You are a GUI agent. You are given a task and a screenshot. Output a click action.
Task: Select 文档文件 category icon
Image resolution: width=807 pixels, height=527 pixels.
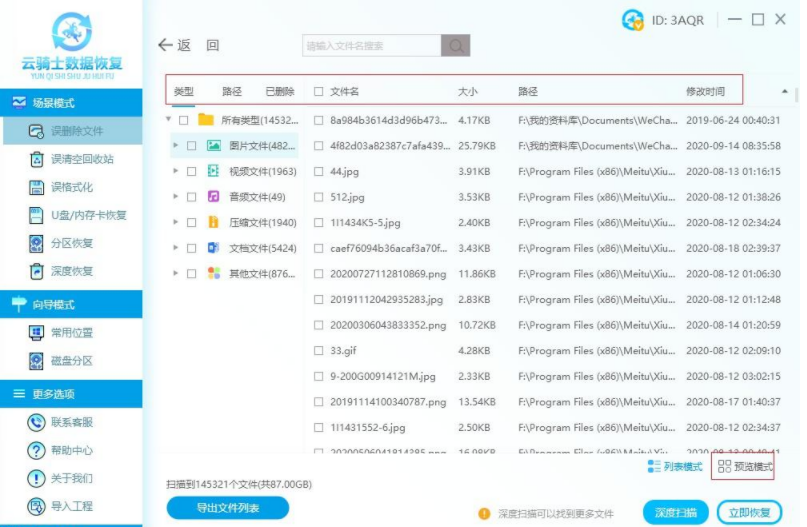[x=214, y=248]
